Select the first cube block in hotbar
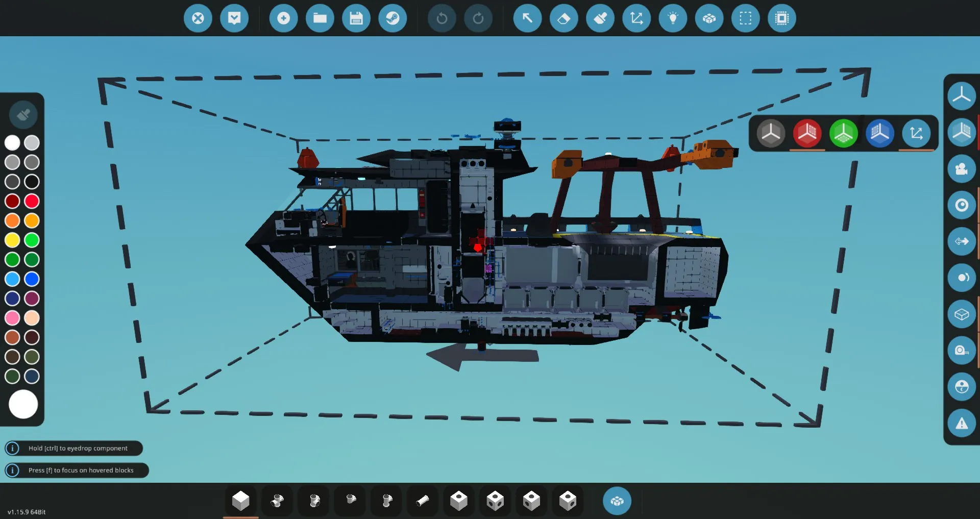 [240, 501]
